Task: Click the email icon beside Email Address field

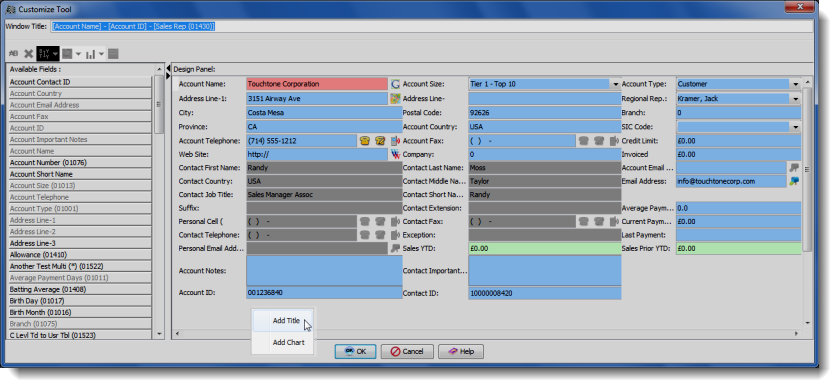Action: coord(794,181)
